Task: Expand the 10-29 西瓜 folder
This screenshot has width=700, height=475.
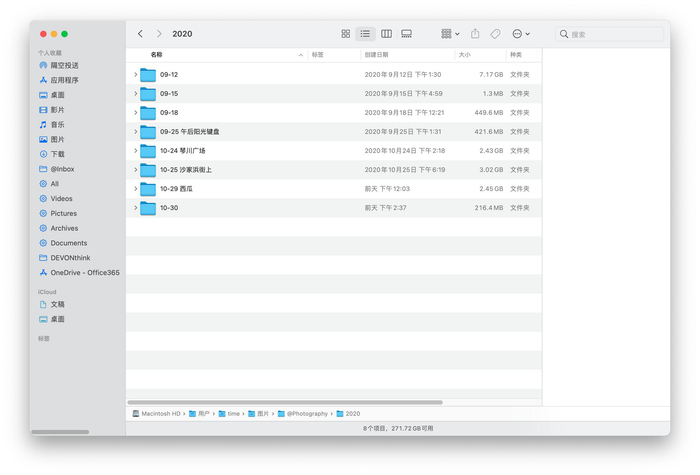Action: pos(135,189)
